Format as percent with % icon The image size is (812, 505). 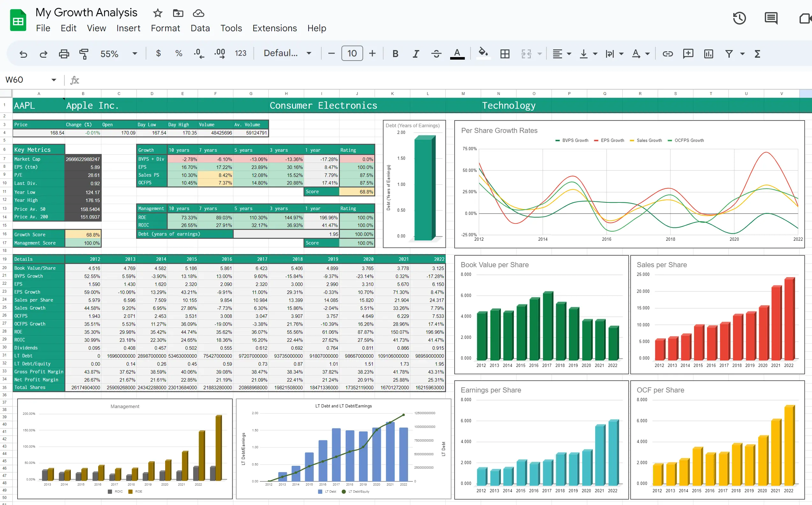coord(179,54)
